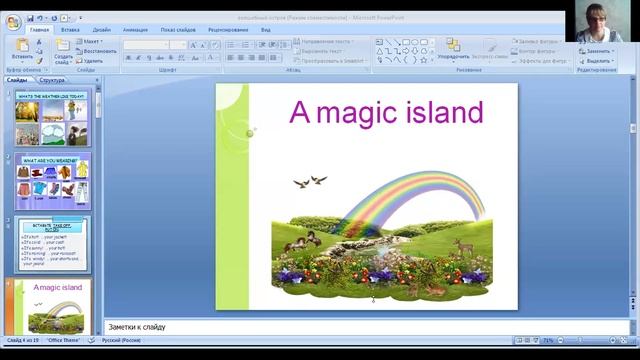Select the right arrow shape in gallery
Image resolution: width=640 pixels, height=360 pixels.
pos(406,51)
